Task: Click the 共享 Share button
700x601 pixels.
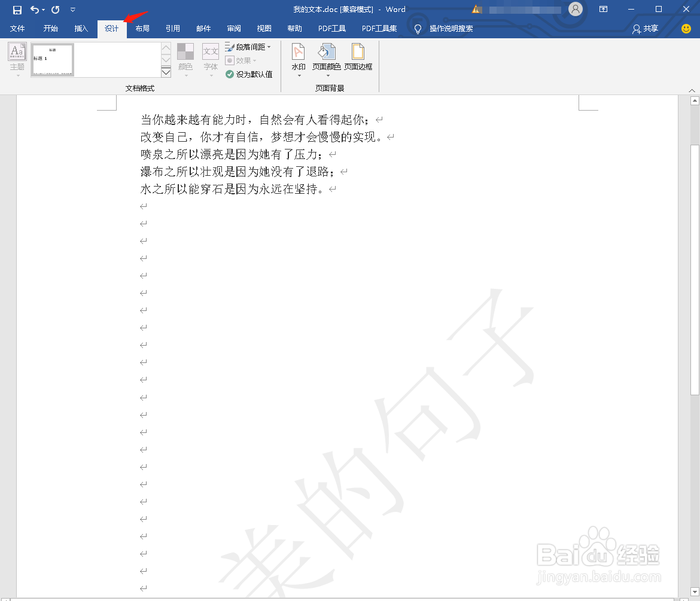Action: click(646, 28)
